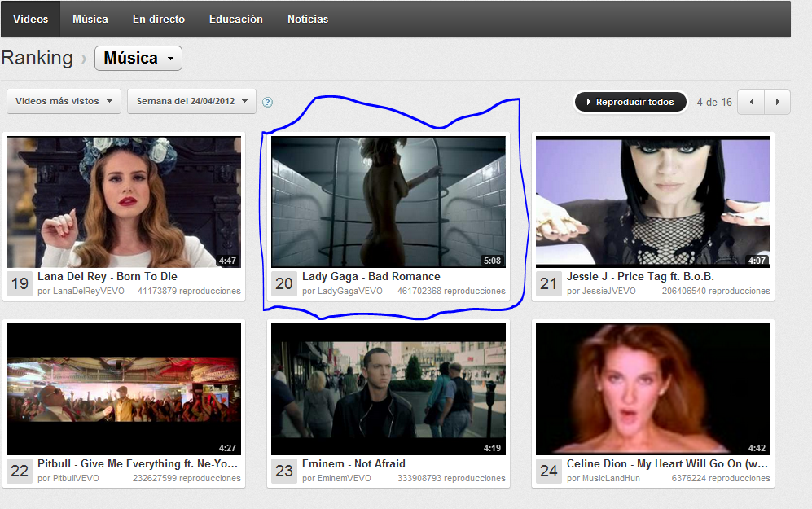The height and width of the screenshot is (509, 812).
Task: Go to previous page arrow
Action: click(750, 102)
